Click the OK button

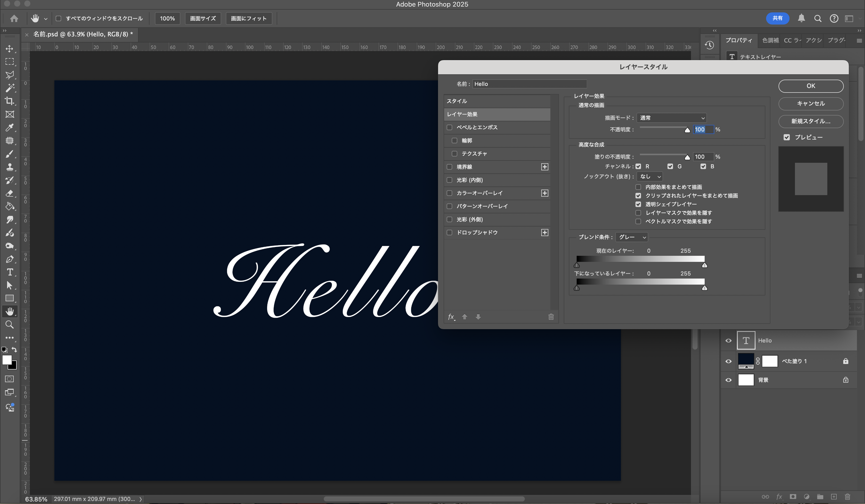(811, 86)
